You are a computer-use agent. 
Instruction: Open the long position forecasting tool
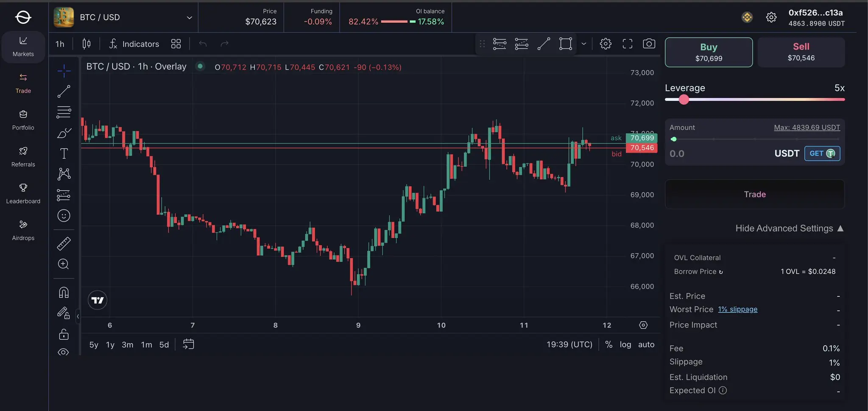pyautogui.click(x=64, y=195)
